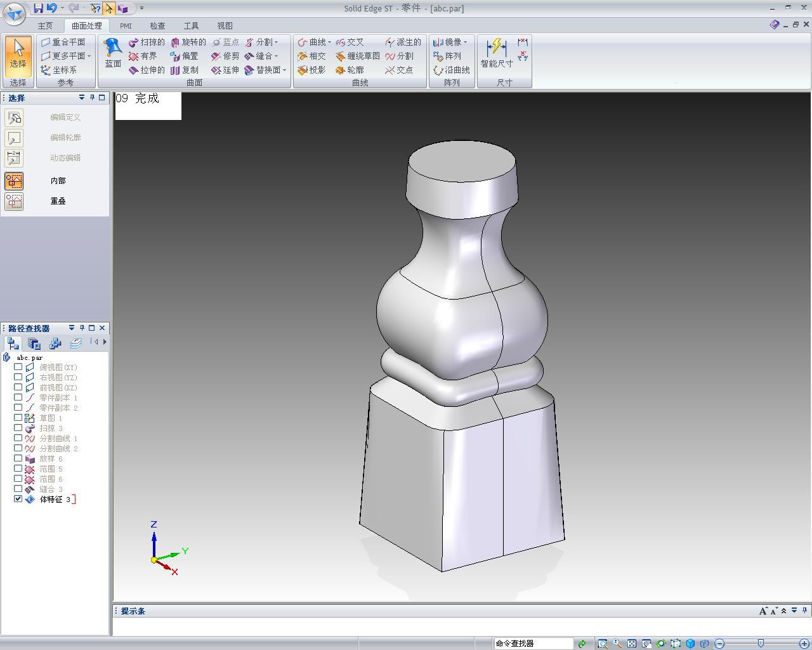Screen dimensions: 812x650
Task: Select the 偏置 offset surface tool
Action: click(184, 56)
